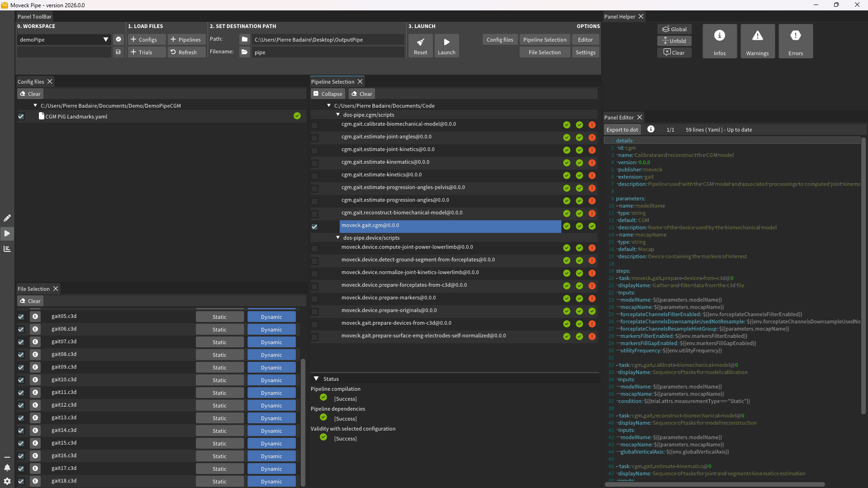Uncheck the gait06.c3d file checkbox

click(x=21, y=329)
